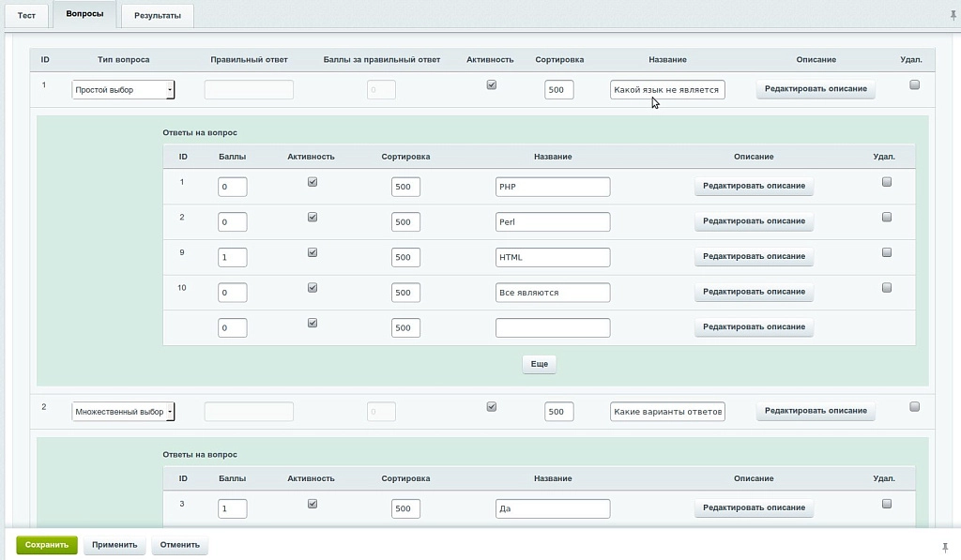This screenshot has width=961, height=560.
Task: Switch to the 'Тест' tab
Action: point(26,15)
